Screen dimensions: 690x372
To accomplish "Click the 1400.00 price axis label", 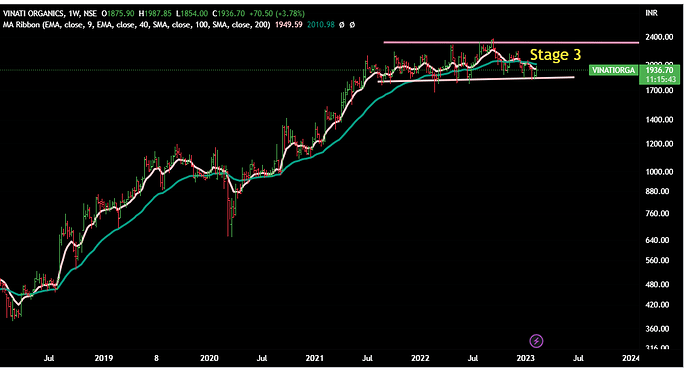I will (659, 119).
